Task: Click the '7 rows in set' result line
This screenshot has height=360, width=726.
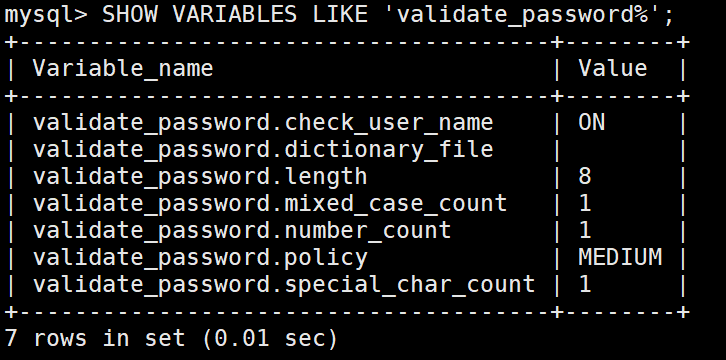Action: coord(171,338)
